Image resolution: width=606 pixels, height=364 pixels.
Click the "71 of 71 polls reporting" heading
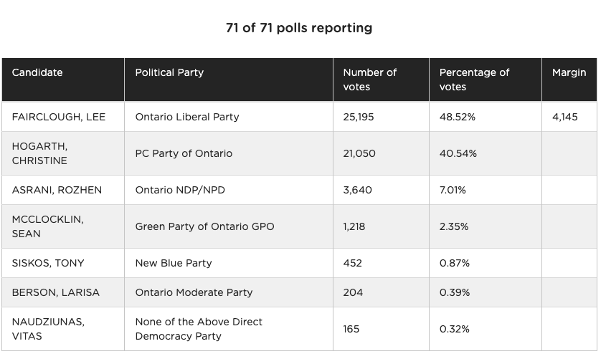click(299, 28)
